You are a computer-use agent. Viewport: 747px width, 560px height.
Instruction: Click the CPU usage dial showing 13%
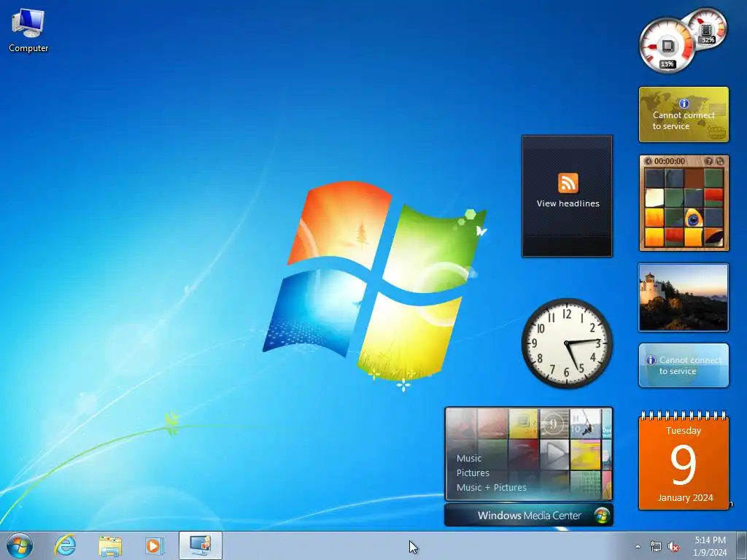pyautogui.click(x=667, y=46)
